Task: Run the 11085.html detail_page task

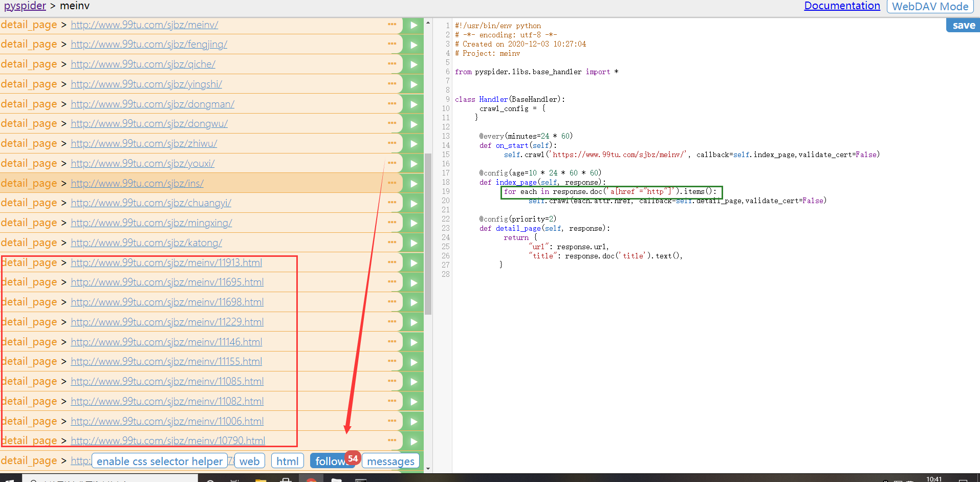Action: [413, 382]
